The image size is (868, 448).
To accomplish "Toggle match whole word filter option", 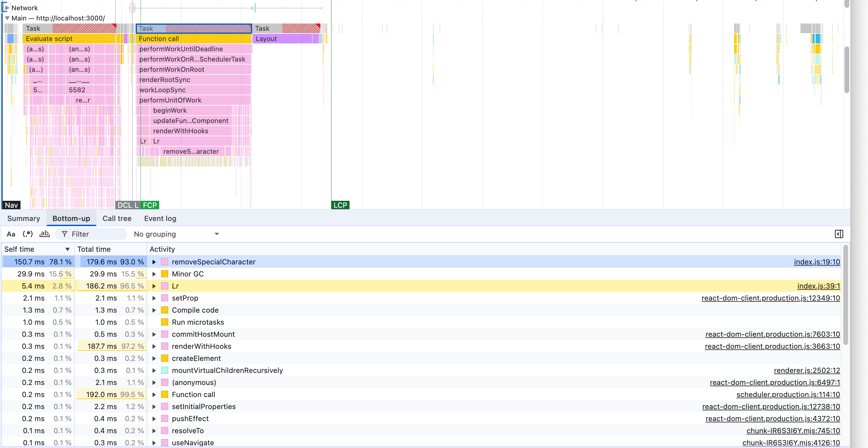I will coord(44,234).
